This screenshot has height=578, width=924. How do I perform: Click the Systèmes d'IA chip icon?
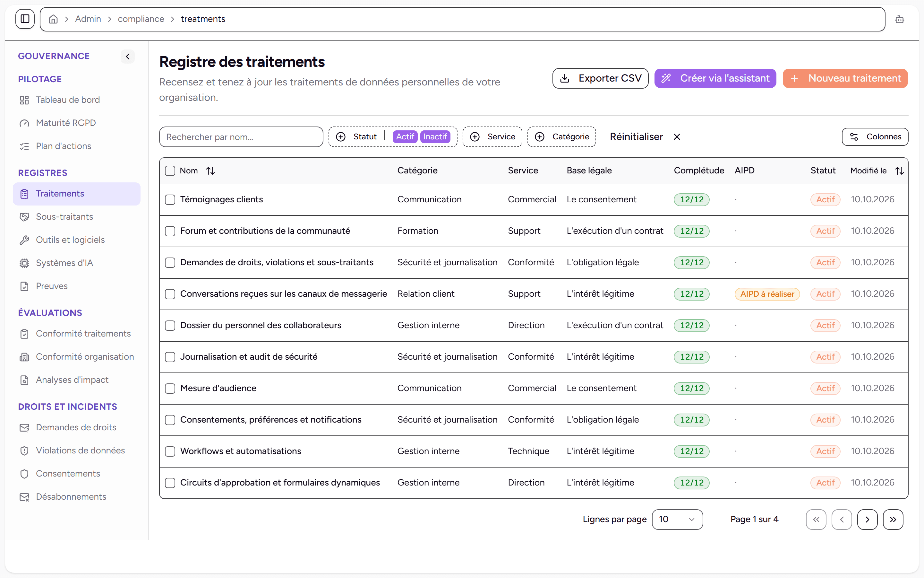(24, 263)
